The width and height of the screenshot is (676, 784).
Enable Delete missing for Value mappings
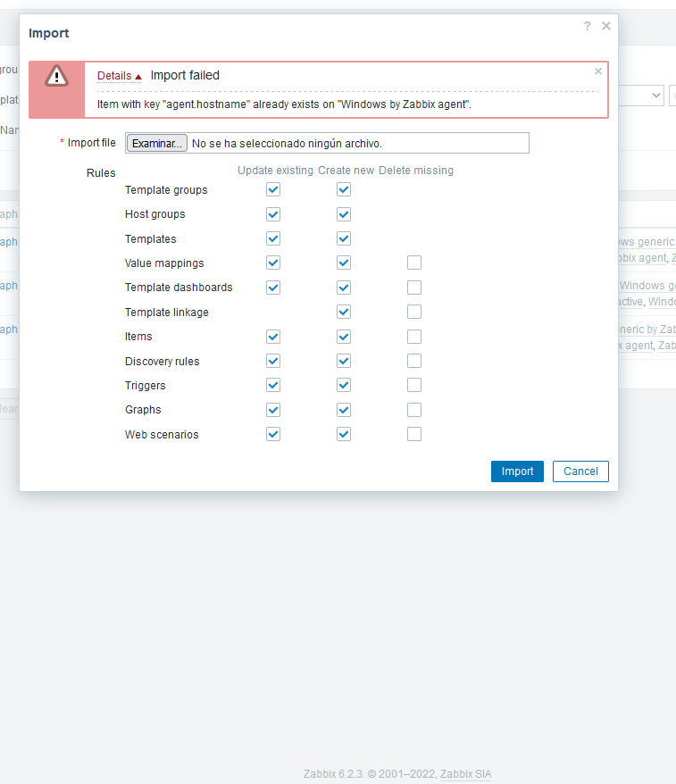(414, 263)
